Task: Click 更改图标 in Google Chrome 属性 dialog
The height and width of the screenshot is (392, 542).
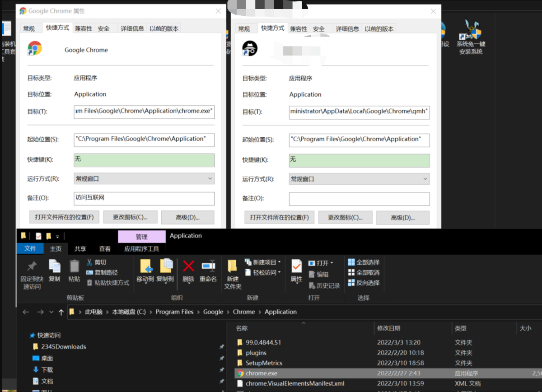Action: coord(130,217)
